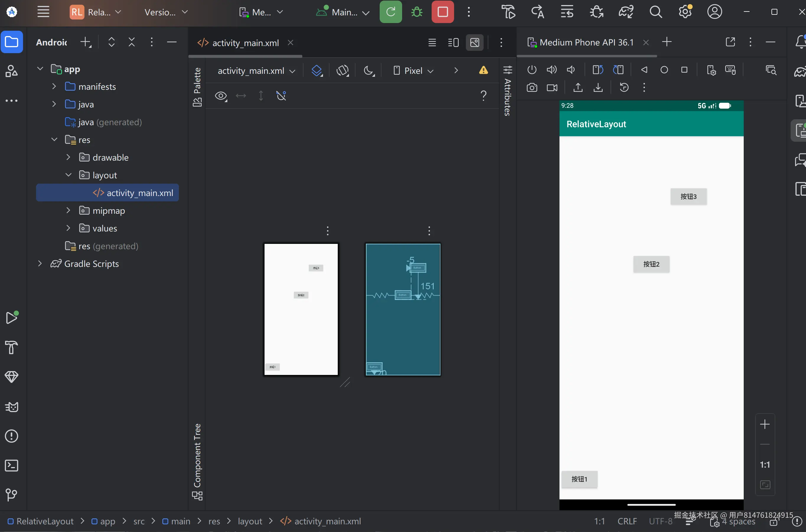The width and height of the screenshot is (806, 532).
Task: Click the Rerun app green button
Action: coord(390,12)
